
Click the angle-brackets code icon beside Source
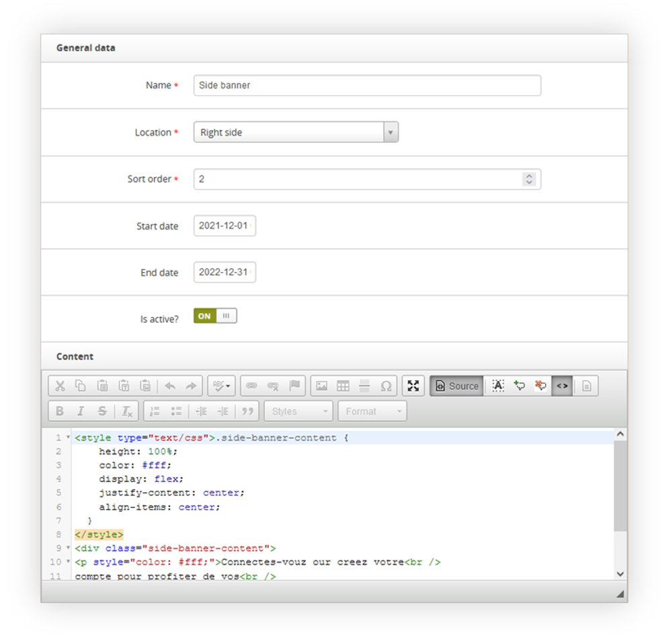[563, 386]
